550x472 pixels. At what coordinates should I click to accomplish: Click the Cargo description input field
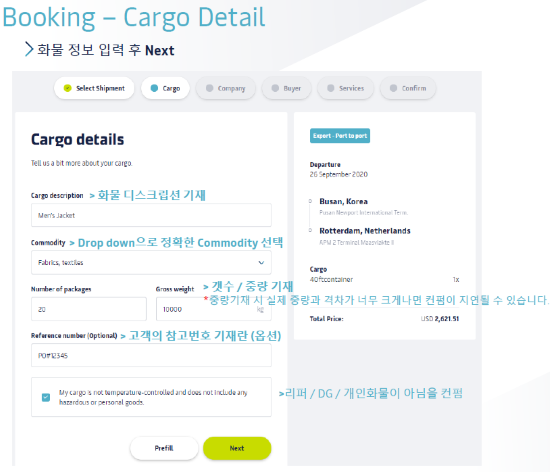click(151, 215)
